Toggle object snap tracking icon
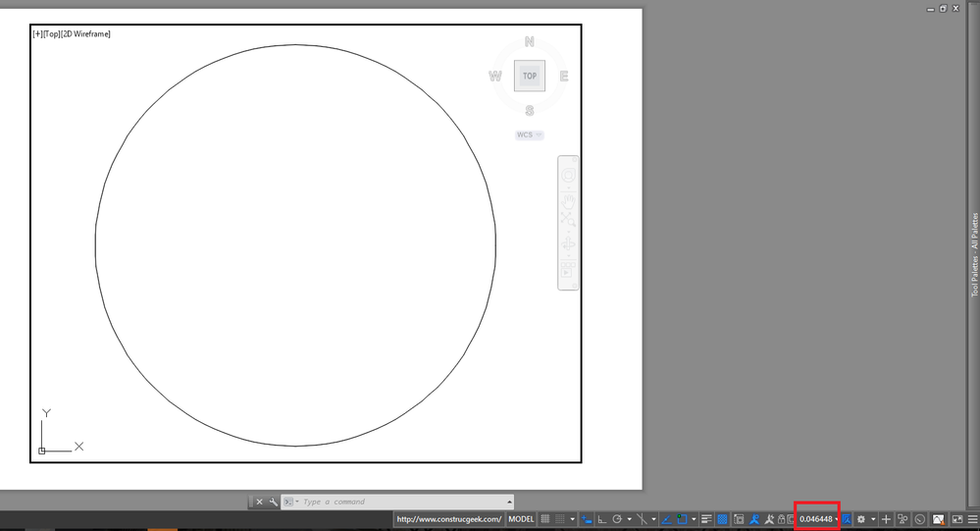This screenshot has width=980, height=531. click(x=667, y=519)
